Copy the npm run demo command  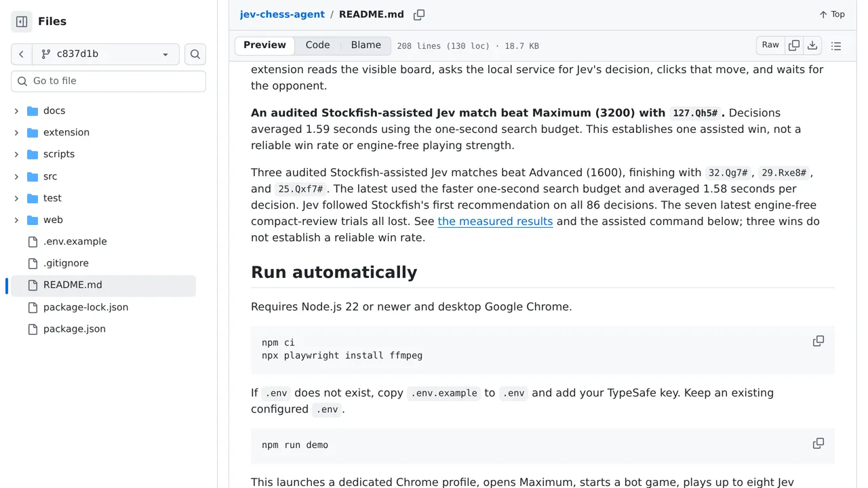[818, 443]
